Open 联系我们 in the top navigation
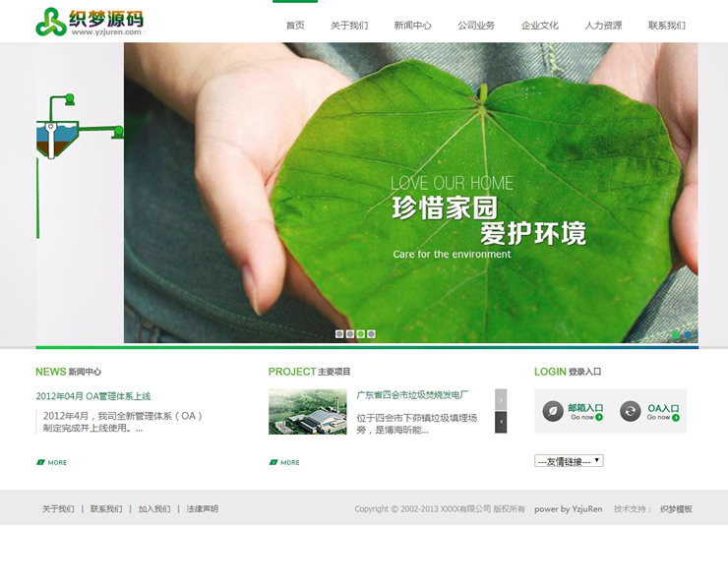The width and height of the screenshot is (728, 586). [667, 26]
